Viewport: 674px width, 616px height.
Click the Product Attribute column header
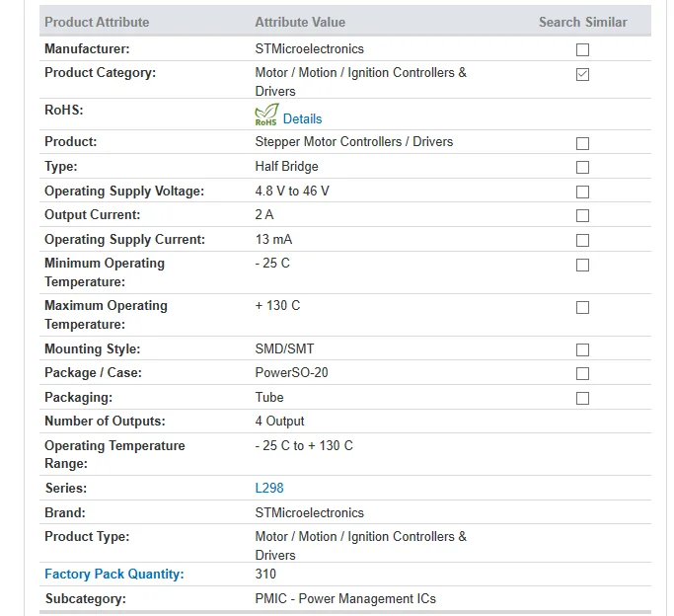click(97, 22)
